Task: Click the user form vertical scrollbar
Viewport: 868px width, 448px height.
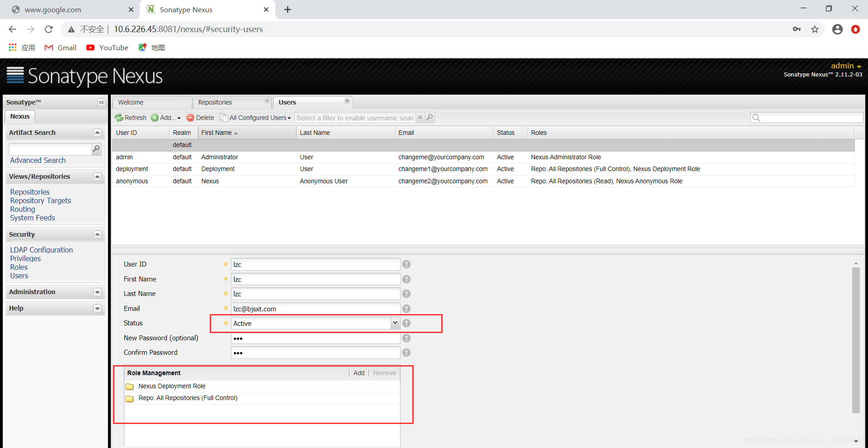Action: (856, 340)
